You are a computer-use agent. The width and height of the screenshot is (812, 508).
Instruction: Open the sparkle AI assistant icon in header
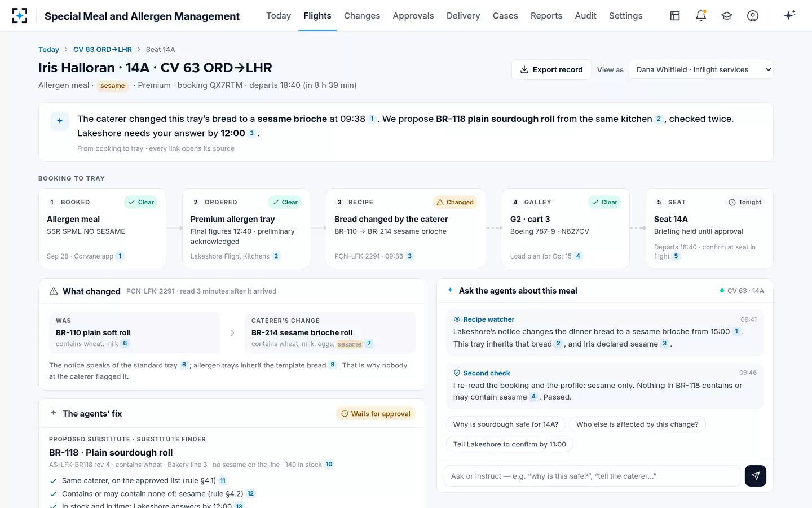point(789,15)
